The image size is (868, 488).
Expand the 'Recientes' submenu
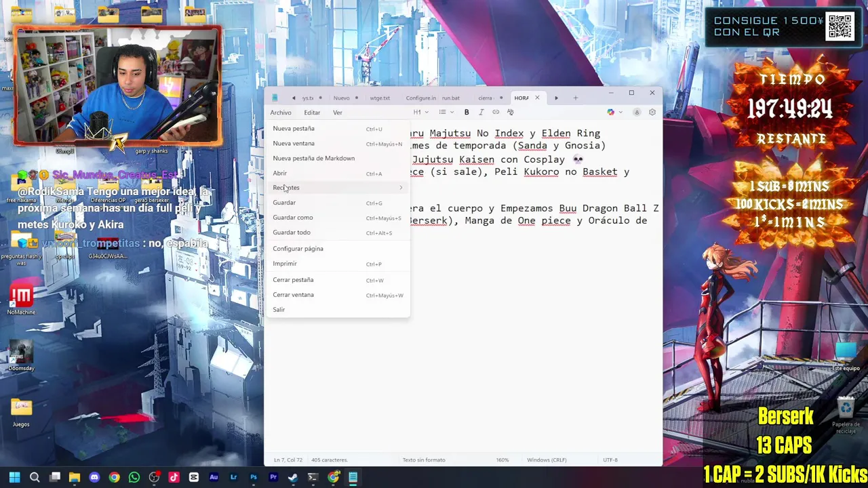pos(338,188)
